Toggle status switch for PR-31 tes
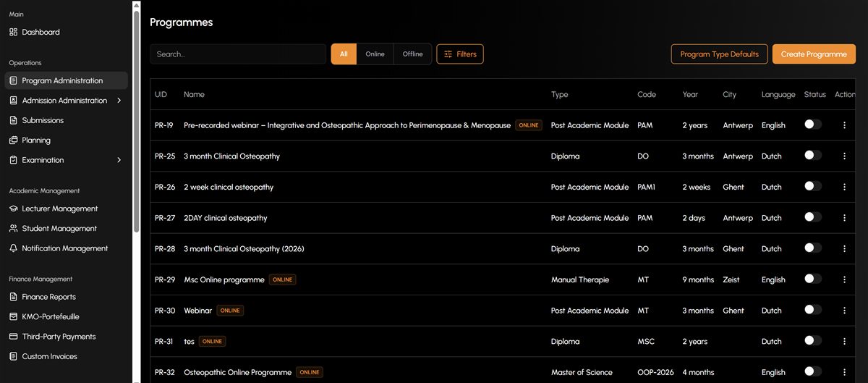The height and width of the screenshot is (383, 868). pos(813,341)
